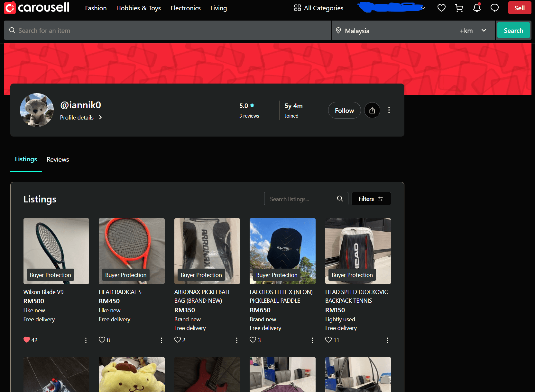The width and height of the screenshot is (535, 392).
Task: Follow the @iannik0 seller
Action: coord(344,111)
